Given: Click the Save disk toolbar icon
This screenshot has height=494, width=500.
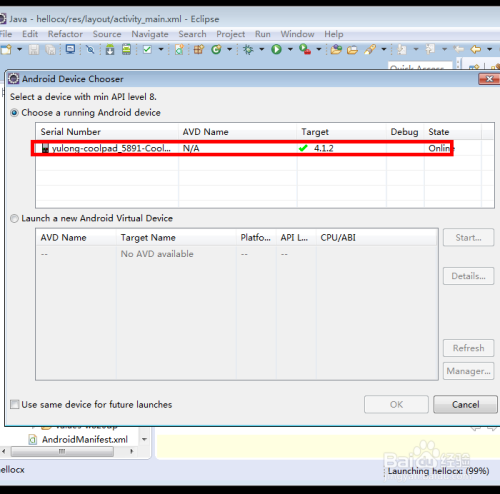Looking at the screenshot, I should (x=33, y=50).
